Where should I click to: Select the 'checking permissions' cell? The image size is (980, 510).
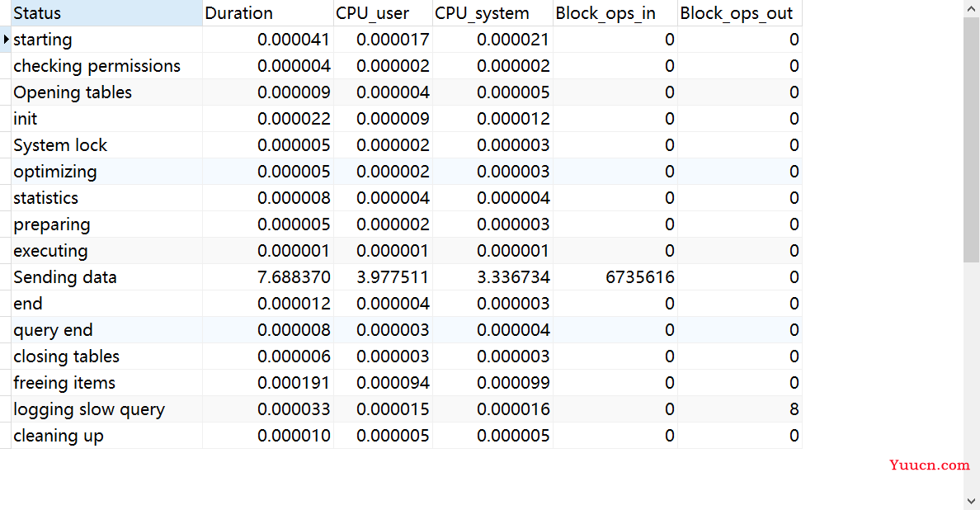(107, 66)
